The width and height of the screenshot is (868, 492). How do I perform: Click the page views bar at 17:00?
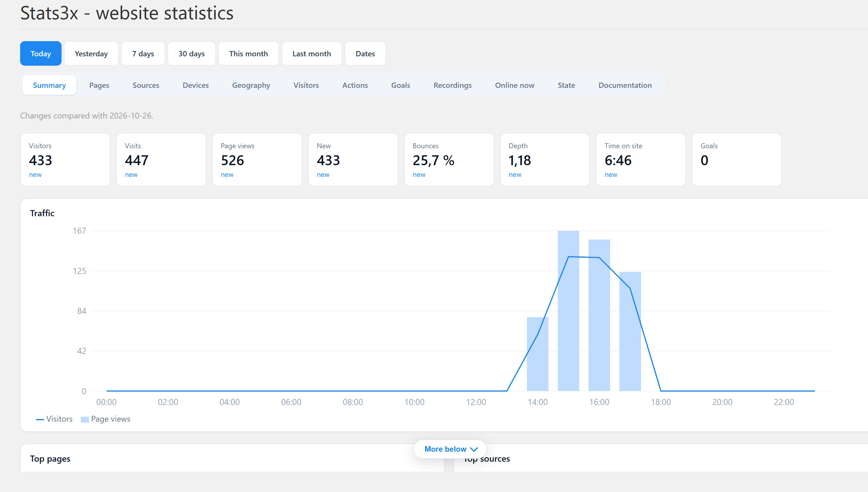click(x=630, y=332)
